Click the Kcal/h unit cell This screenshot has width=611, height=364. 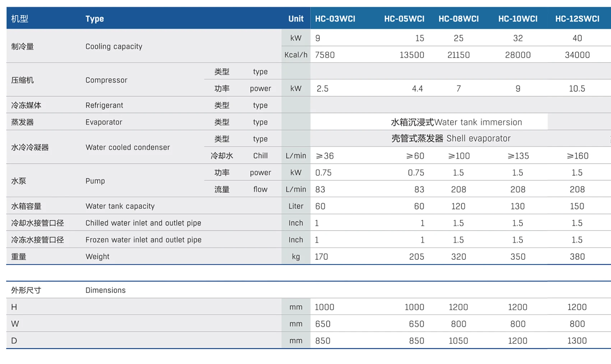[x=296, y=55]
